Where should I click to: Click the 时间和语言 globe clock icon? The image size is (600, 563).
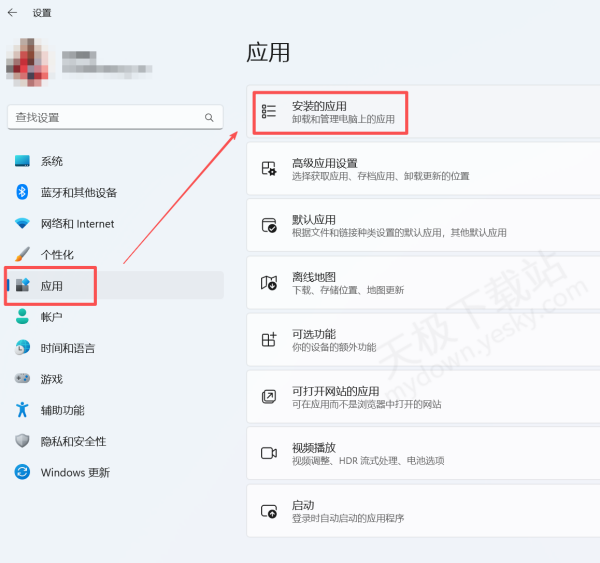click(22, 348)
